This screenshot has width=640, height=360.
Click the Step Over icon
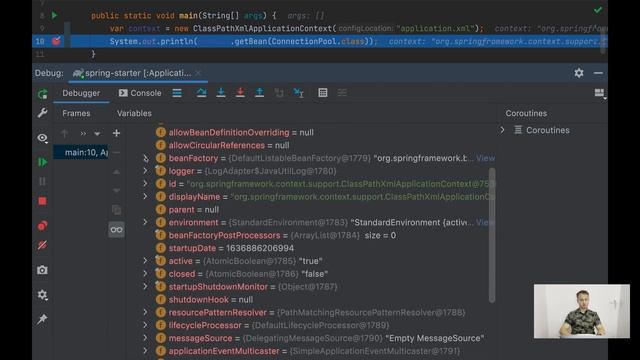pos(201,93)
